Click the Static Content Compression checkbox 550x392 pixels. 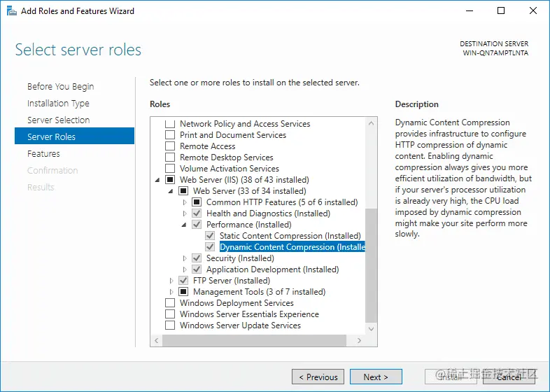click(x=210, y=236)
